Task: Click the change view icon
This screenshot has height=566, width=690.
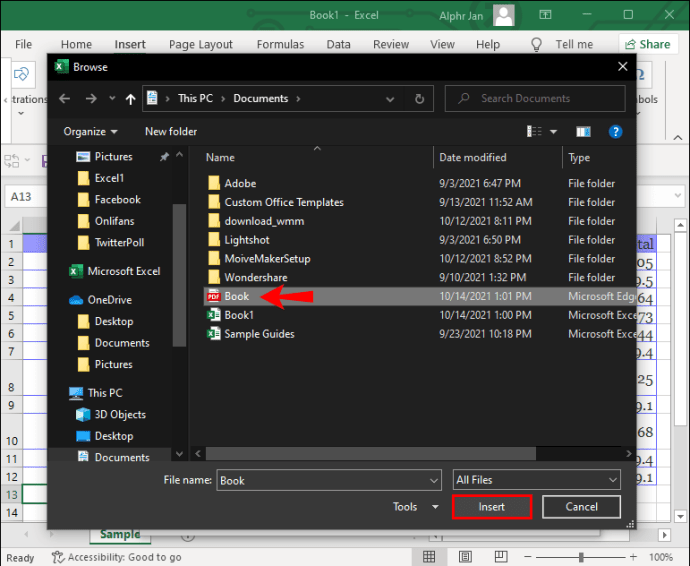Action: click(534, 131)
